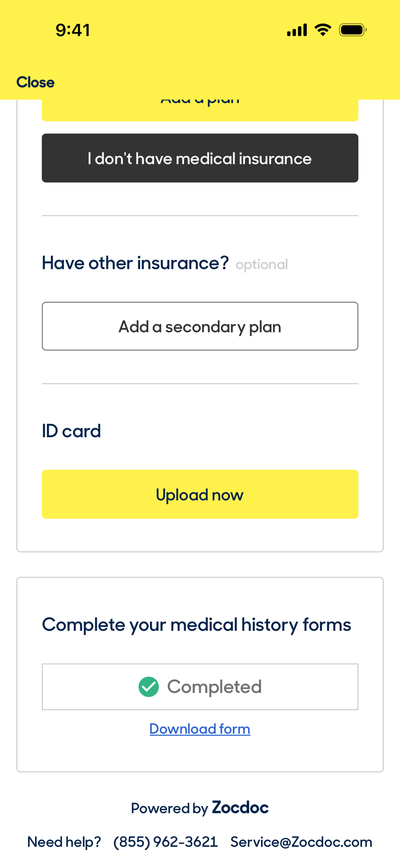The image size is (400, 868).
Task: Tap the Wi-Fi status icon
Action: click(x=322, y=30)
